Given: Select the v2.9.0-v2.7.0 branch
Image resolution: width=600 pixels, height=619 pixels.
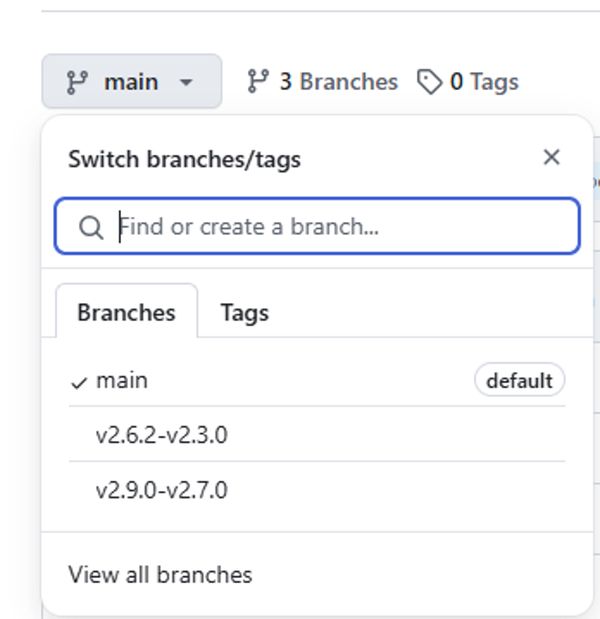Looking at the screenshot, I should (x=317, y=490).
